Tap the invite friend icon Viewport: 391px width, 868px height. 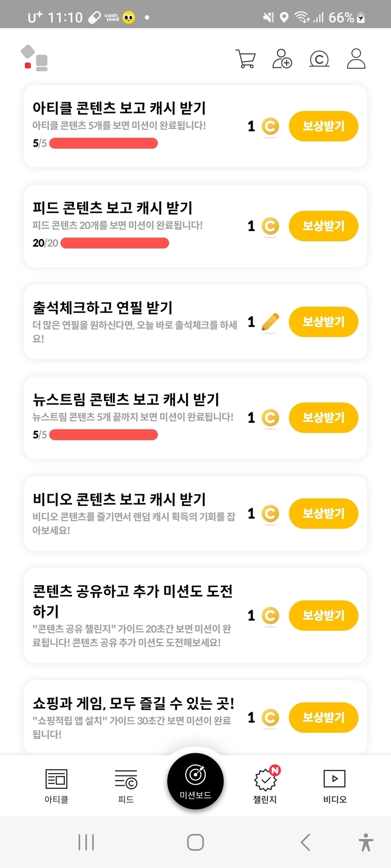coord(282,59)
